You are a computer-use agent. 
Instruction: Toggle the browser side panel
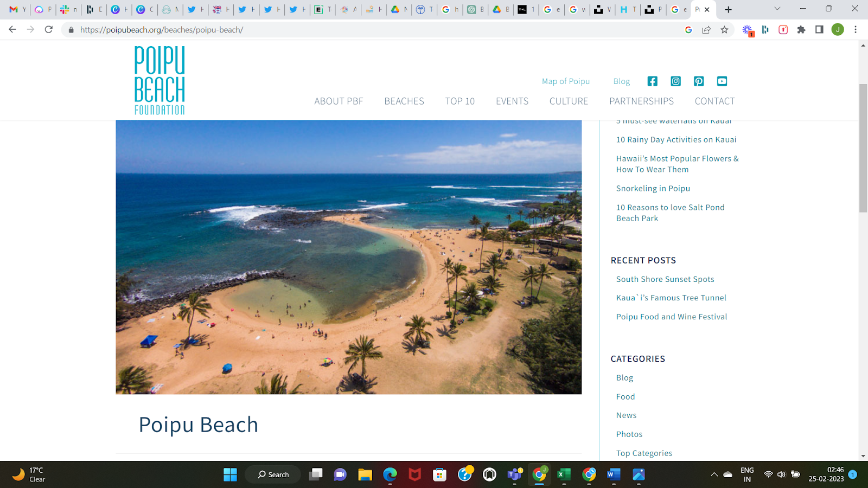click(x=819, y=30)
